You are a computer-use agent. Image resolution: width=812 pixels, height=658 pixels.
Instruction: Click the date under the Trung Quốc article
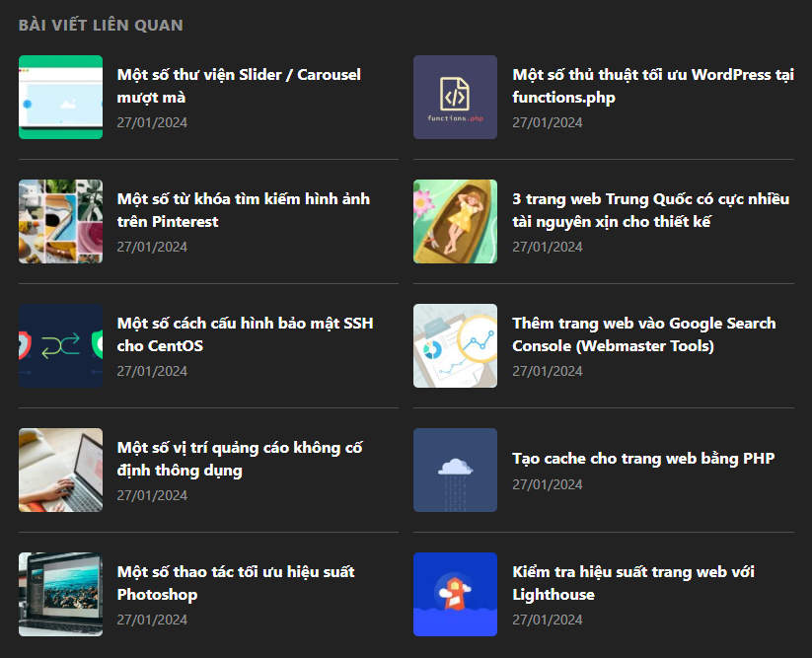point(548,247)
